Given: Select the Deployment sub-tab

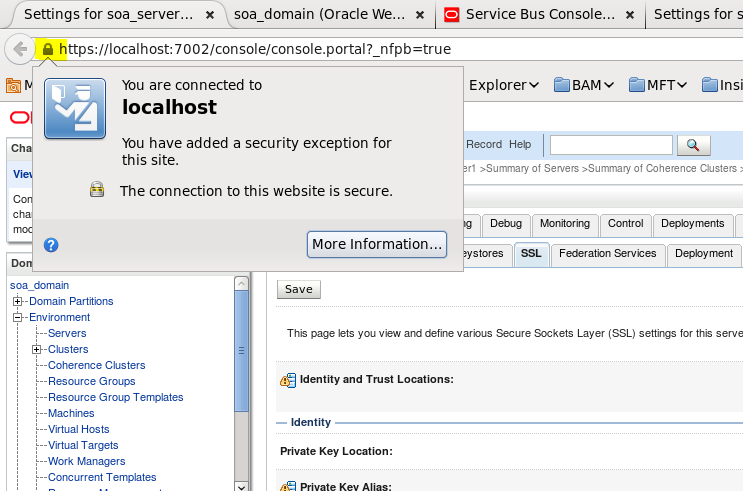Looking at the screenshot, I should click(704, 254).
